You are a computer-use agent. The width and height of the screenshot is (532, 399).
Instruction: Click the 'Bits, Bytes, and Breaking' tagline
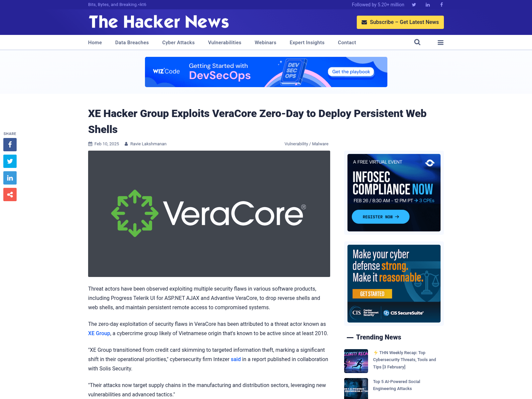[x=117, y=5]
